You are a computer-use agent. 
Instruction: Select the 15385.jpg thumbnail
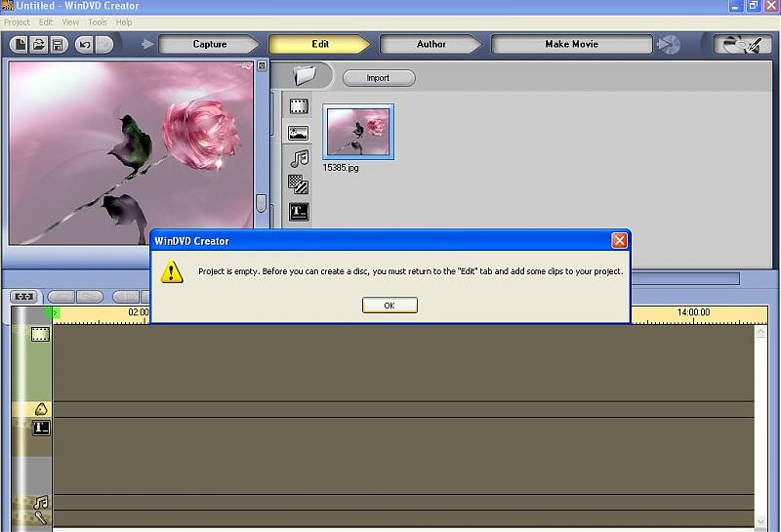[358, 132]
